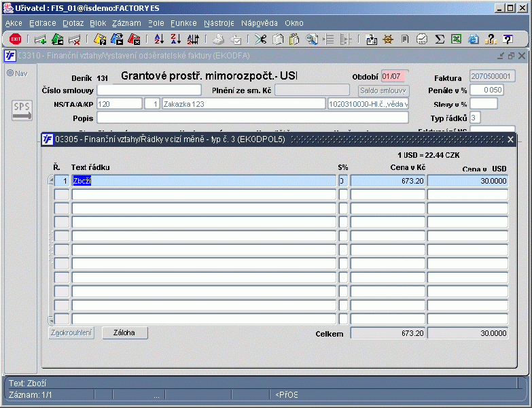
Task: Open the Blok menu
Action: pos(98,23)
